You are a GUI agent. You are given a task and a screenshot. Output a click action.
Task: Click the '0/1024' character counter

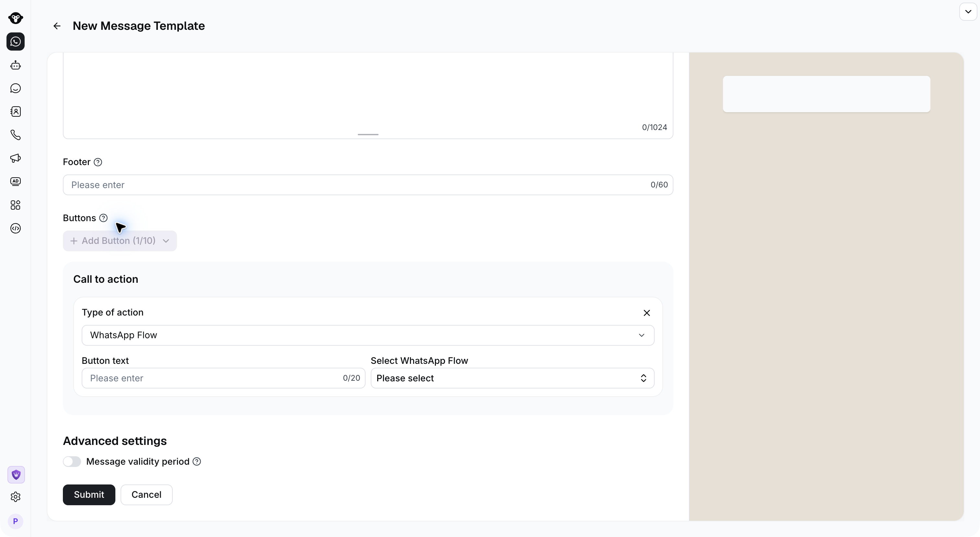pyautogui.click(x=654, y=127)
